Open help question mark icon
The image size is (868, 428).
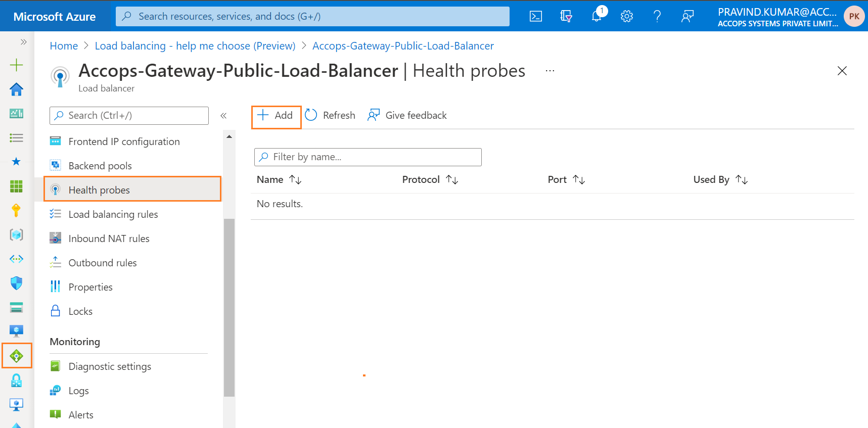[657, 16]
